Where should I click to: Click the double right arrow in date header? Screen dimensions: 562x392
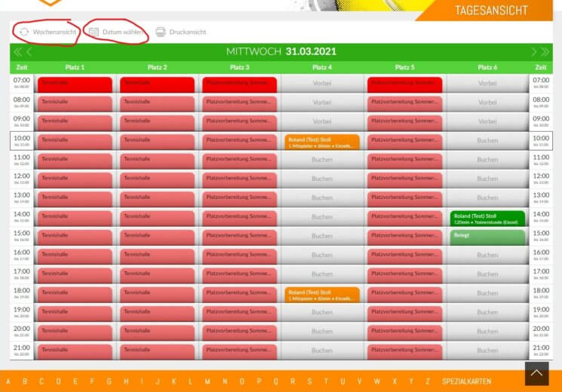click(x=545, y=52)
